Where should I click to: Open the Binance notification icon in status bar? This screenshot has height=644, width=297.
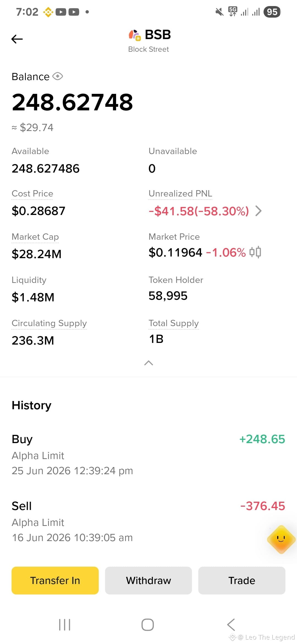[x=48, y=12]
